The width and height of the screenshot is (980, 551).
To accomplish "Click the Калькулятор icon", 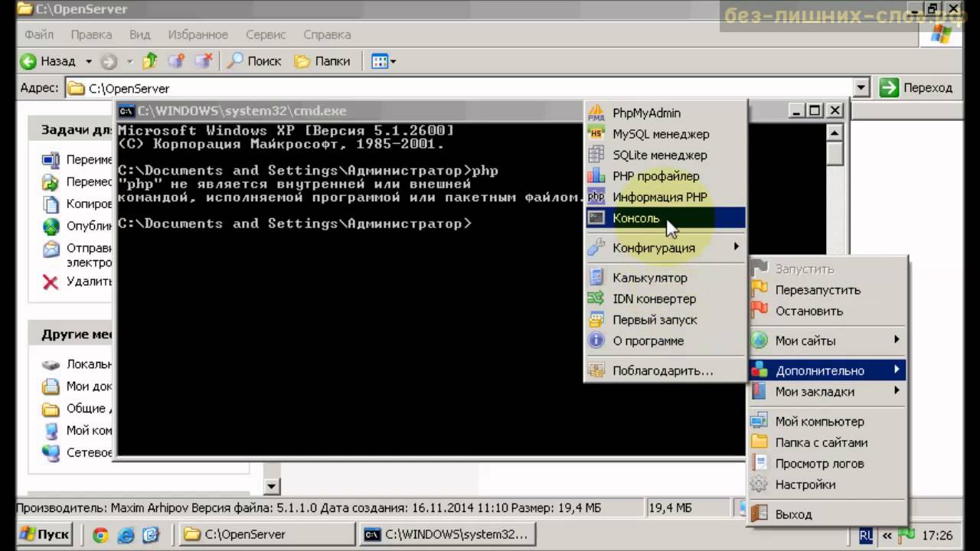I will pyautogui.click(x=596, y=278).
